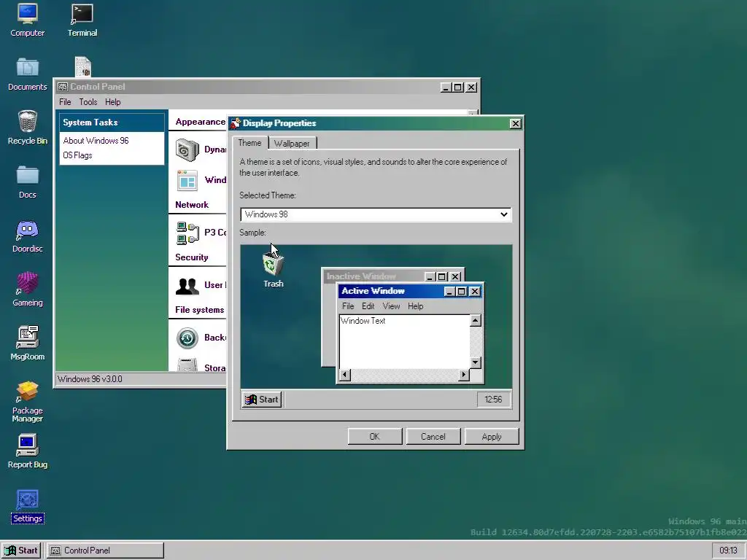Apply the selected theme
Image resolution: width=747 pixels, height=560 pixels.
click(492, 437)
